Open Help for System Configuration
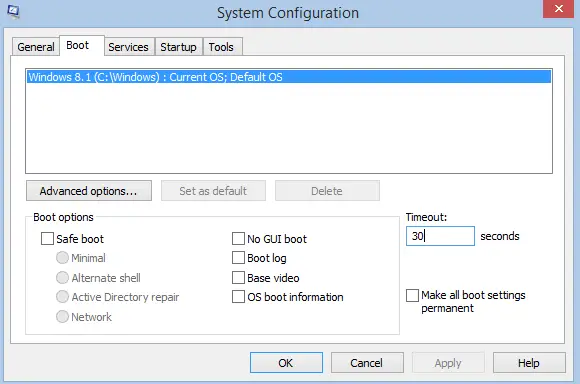This screenshot has height=384, width=580. coord(529,363)
